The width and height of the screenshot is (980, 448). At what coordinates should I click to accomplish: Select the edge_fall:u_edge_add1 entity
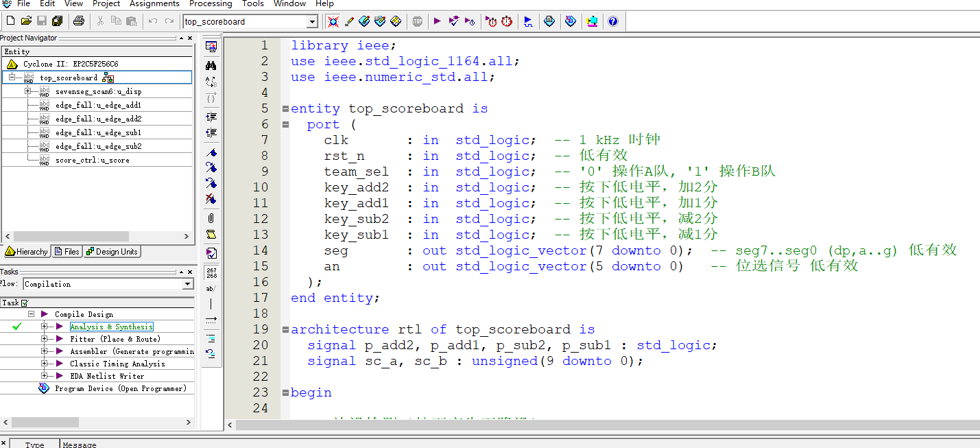coord(97,105)
